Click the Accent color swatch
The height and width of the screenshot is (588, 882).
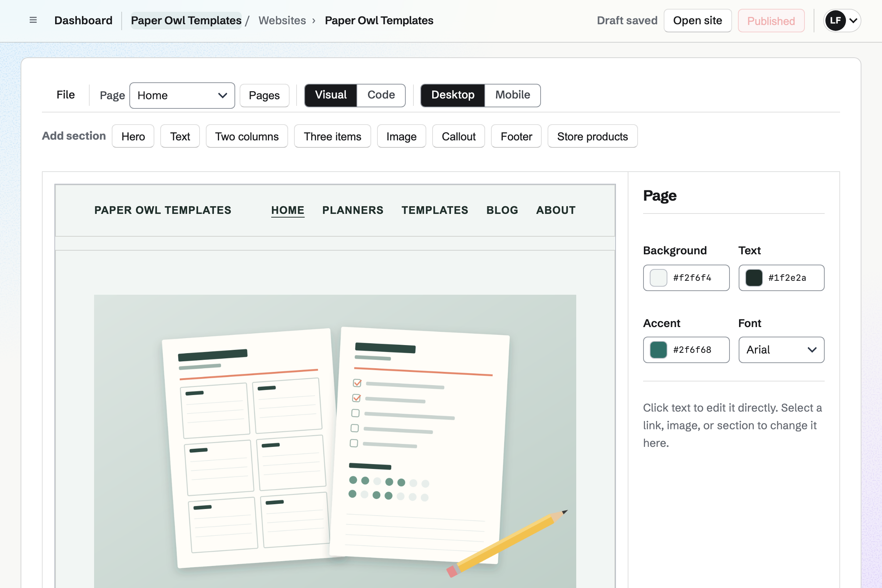pyautogui.click(x=659, y=349)
